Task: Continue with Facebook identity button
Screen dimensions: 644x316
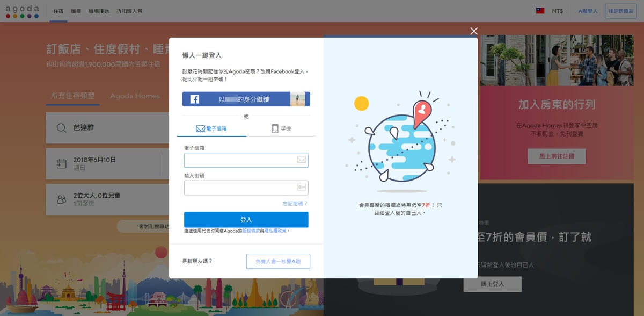Action: [246, 99]
